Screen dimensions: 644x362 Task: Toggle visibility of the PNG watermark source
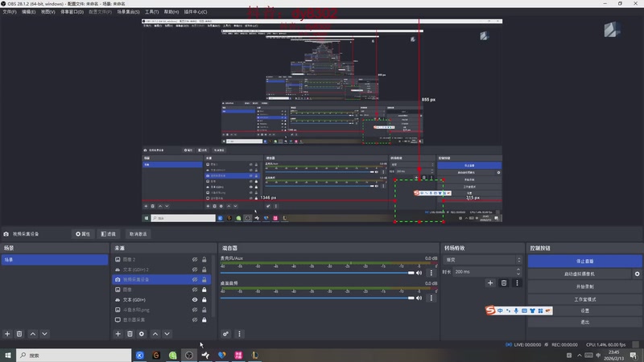tap(195, 310)
